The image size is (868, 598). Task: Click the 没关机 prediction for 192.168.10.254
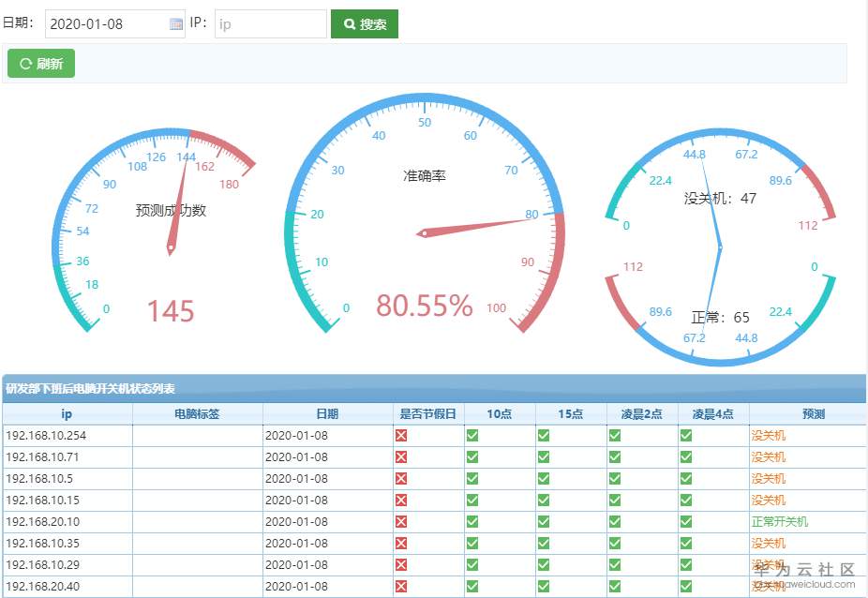pyautogui.click(x=769, y=435)
